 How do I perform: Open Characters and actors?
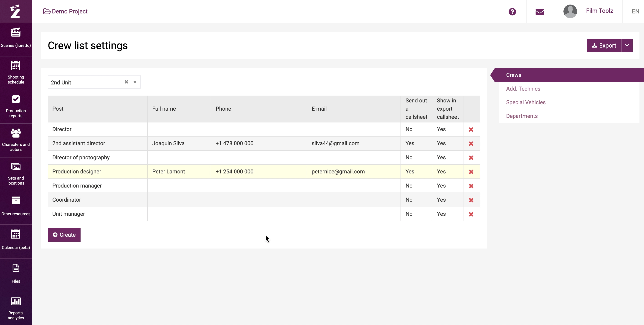tap(16, 140)
